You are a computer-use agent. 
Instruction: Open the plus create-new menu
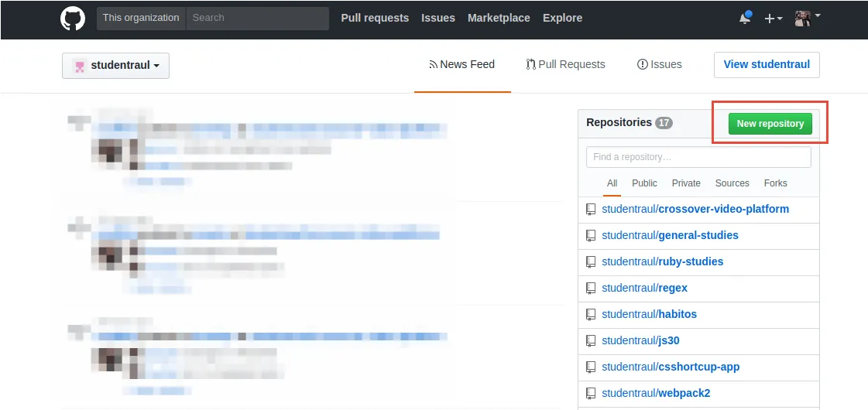pyautogui.click(x=773, y=19)
